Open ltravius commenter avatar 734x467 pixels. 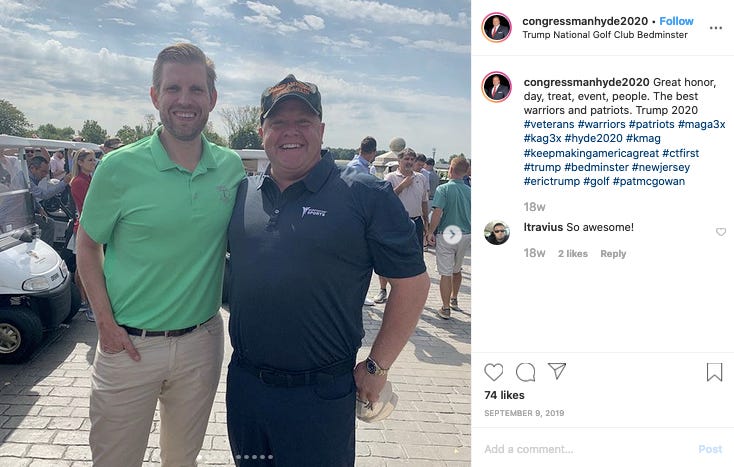point(497,232)
